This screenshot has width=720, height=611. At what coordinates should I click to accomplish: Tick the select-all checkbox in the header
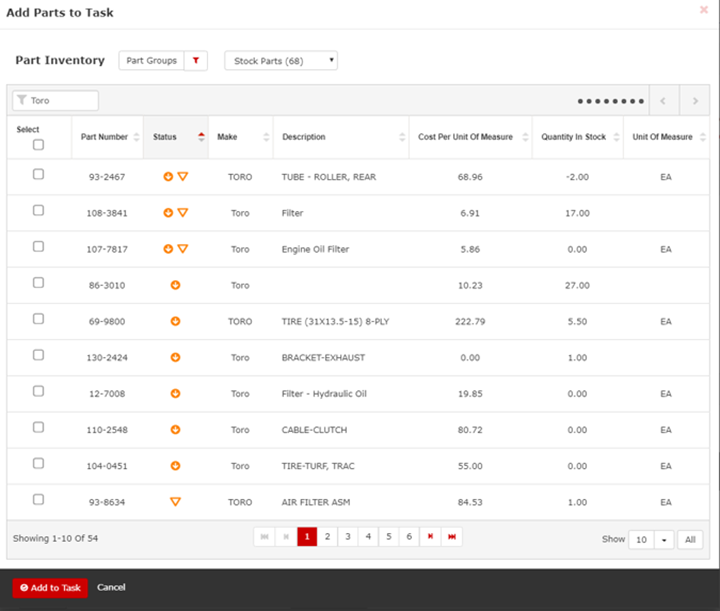pos(38,144)
